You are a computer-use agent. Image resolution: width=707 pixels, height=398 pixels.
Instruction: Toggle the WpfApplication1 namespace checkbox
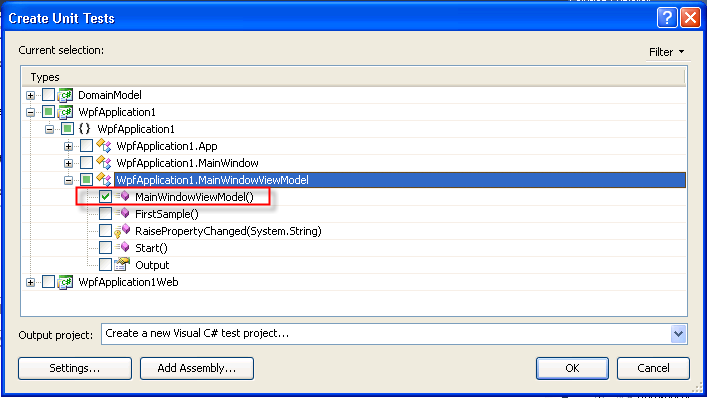(x=67, y=129)
